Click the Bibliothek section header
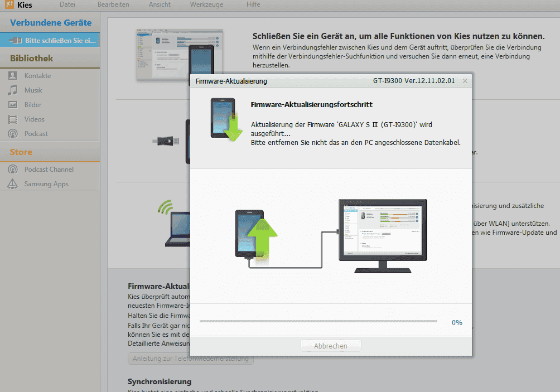Image resolution: width=560 pixels, height=392 pixels. [x=31, y=58]
